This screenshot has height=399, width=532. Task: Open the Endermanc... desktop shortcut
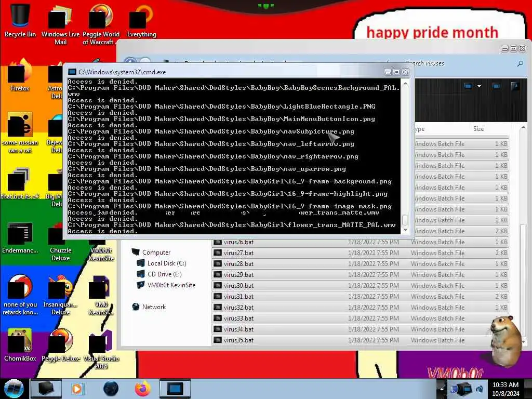(20, 237)
